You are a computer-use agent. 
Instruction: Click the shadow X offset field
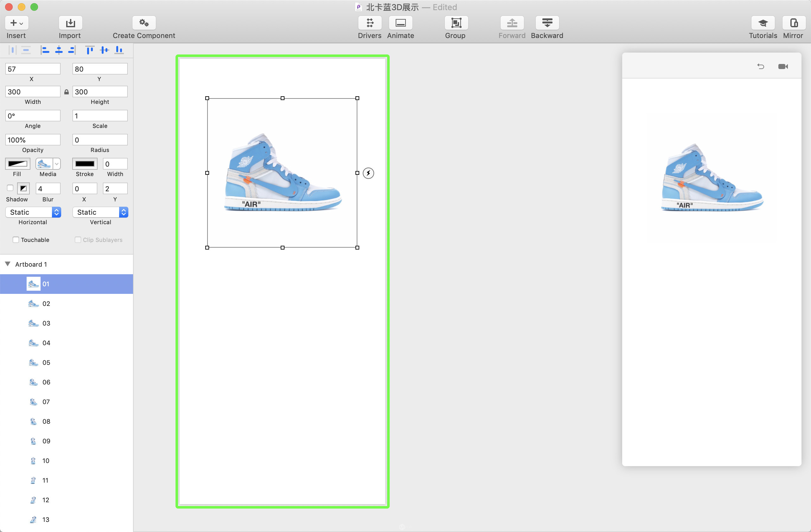pos(85,188)
